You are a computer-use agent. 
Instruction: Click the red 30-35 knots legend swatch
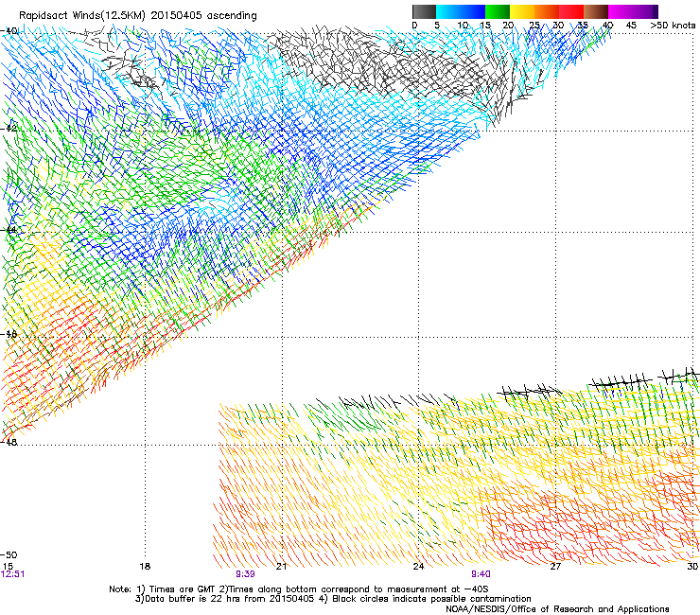coord(571,11)
